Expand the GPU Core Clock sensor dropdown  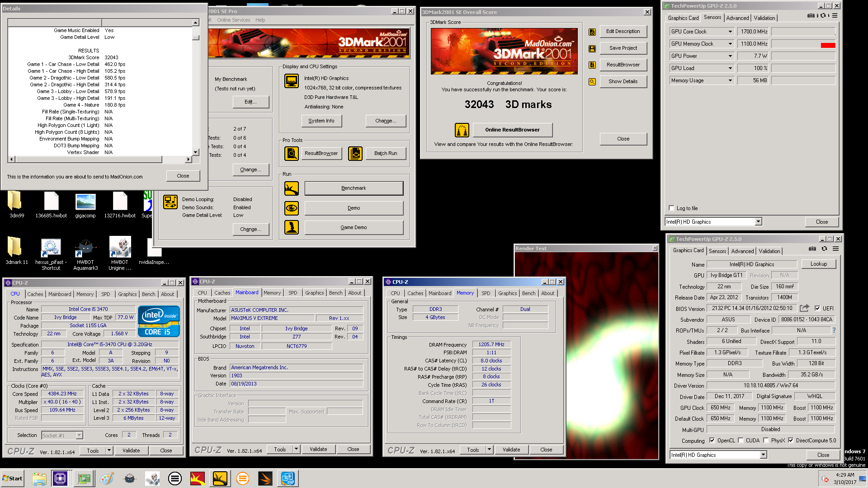click(x=730, y=32)
